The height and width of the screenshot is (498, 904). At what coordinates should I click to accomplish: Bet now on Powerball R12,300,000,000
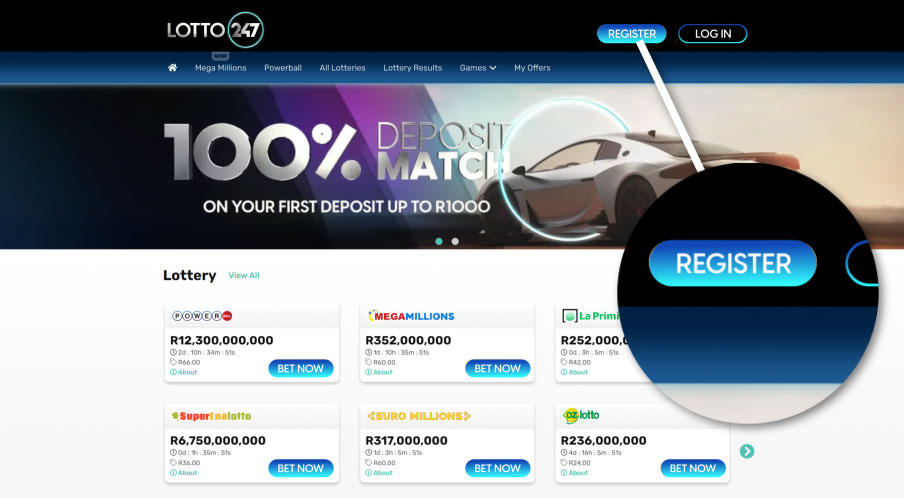tap(301, 368)
